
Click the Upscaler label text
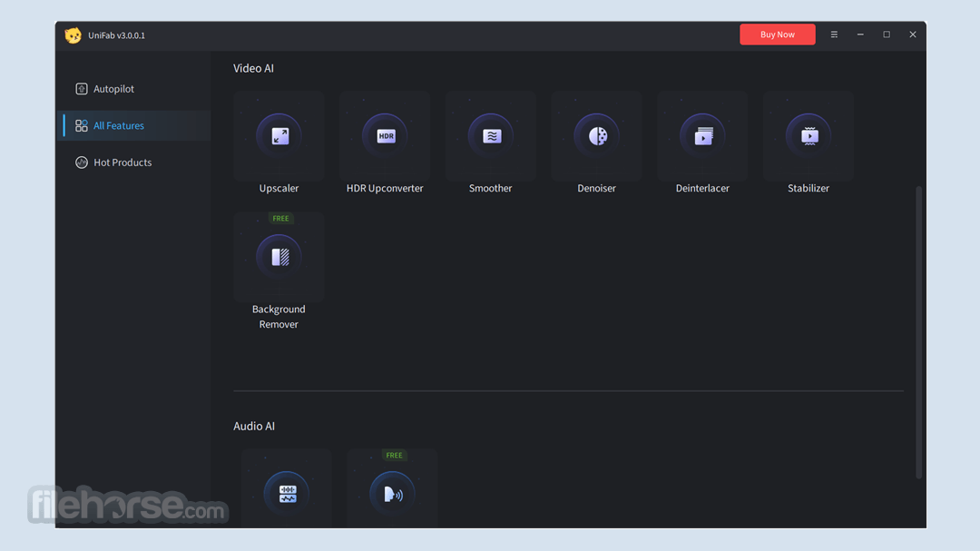pyautogui.click(x=279, y=188)
